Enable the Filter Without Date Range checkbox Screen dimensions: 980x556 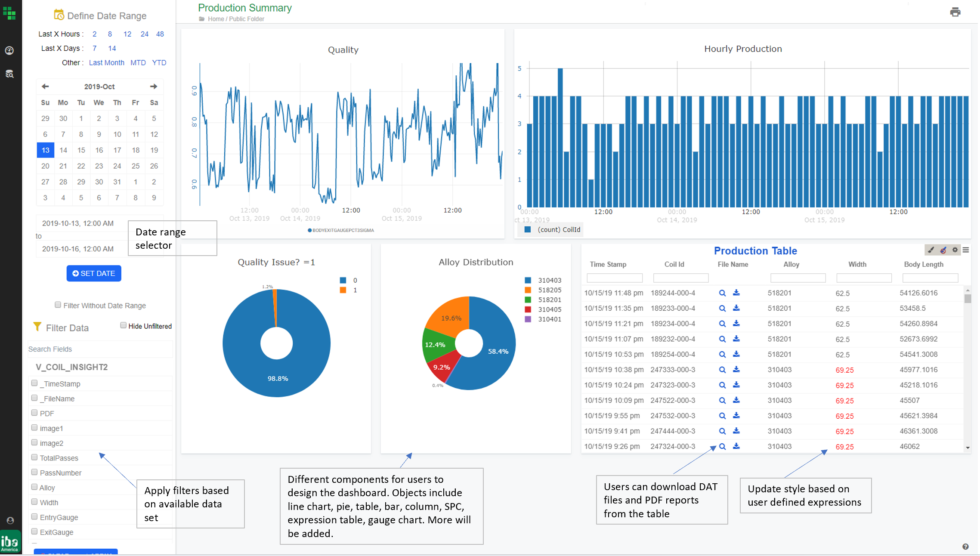point(58,305)
